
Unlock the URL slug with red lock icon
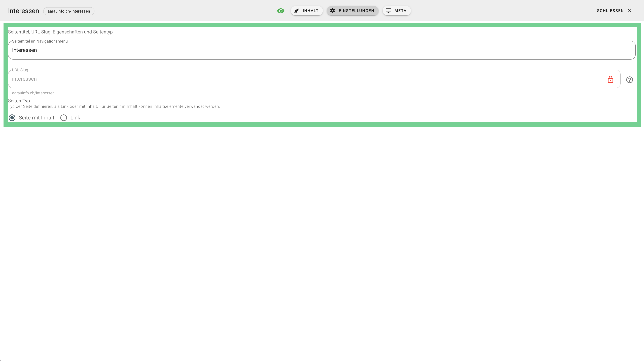pos(610,79)
